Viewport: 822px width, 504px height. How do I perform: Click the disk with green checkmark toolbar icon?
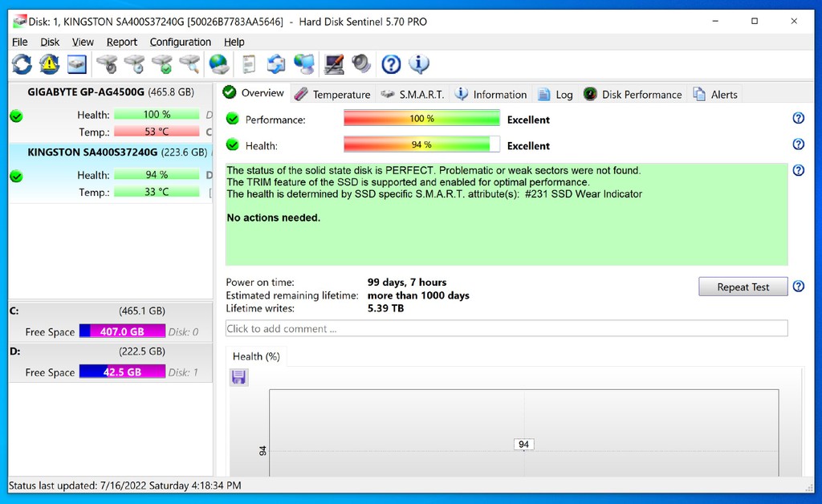[162, 64]
